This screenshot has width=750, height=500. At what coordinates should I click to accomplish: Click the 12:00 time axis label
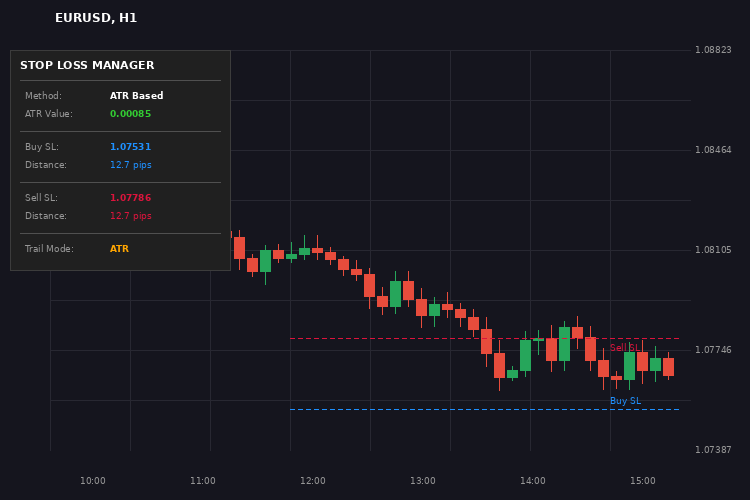[313, 481]
